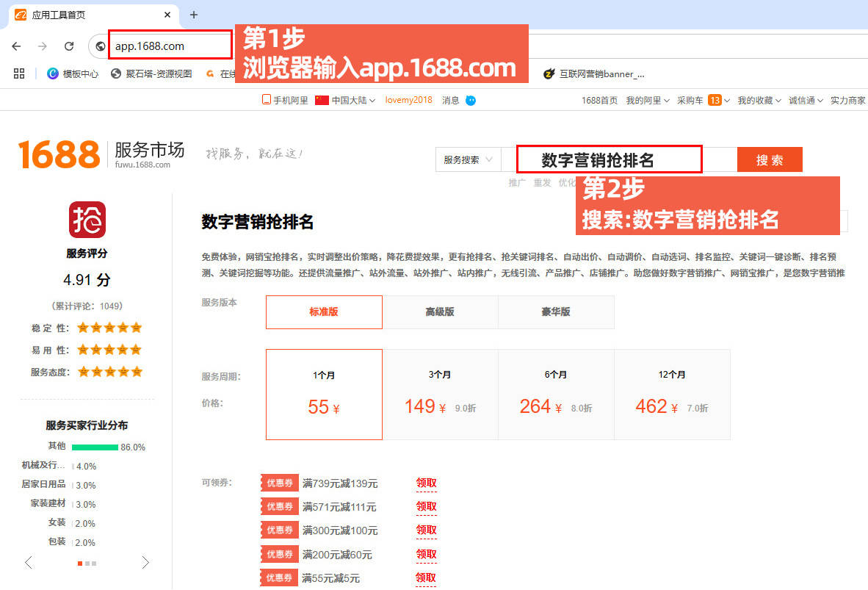Viewport: 868px width, 590px height.
Task: Click the red 抢 service app icon
Action: point(87,220)
